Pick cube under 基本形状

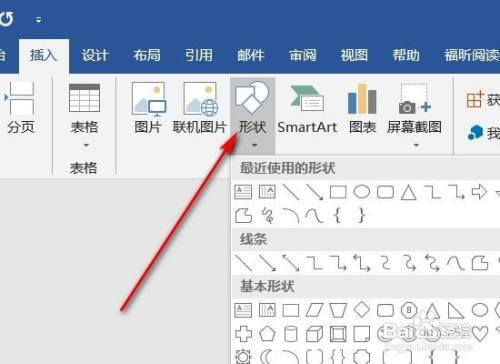pos(314,334)
